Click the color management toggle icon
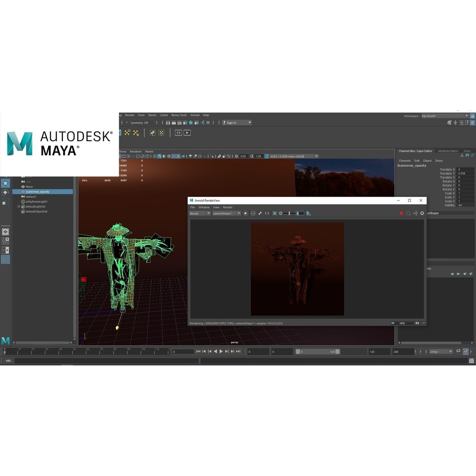 [x=267, y=156]
